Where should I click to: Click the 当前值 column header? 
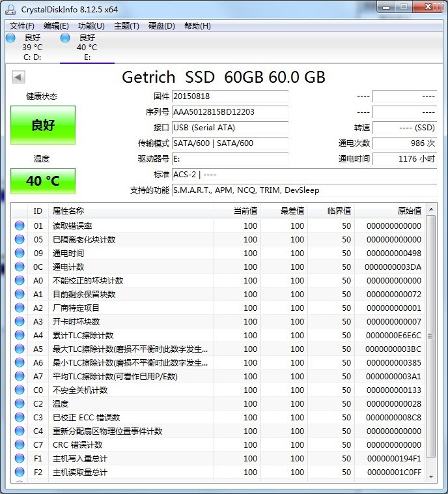coord(238,211)
